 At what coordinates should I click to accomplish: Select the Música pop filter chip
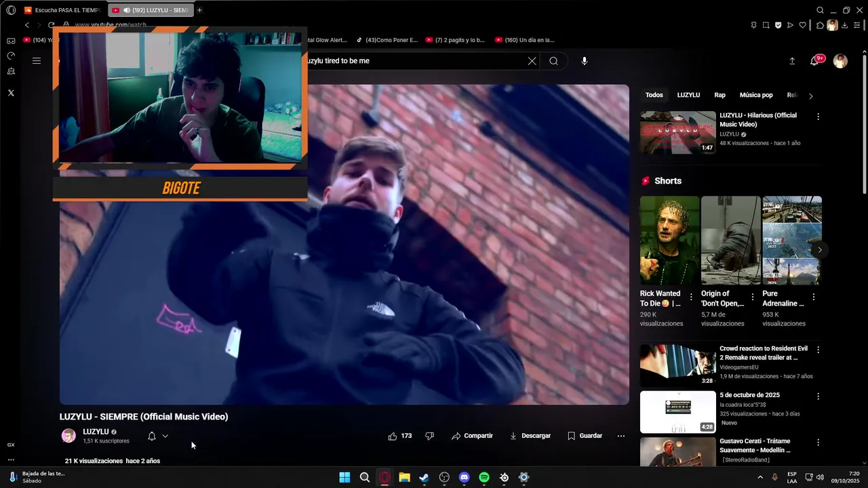pos(756,96)
